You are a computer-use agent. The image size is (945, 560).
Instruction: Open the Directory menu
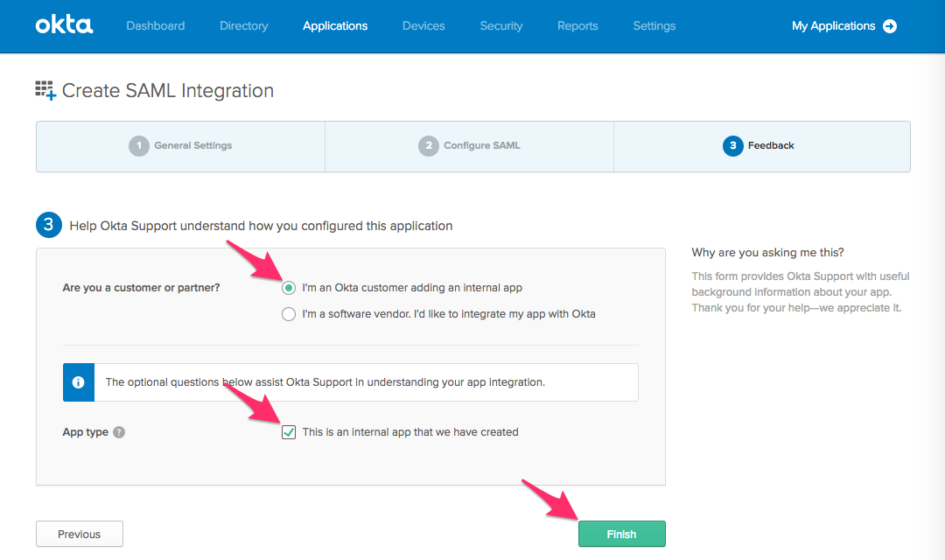[x=243, y=26]
